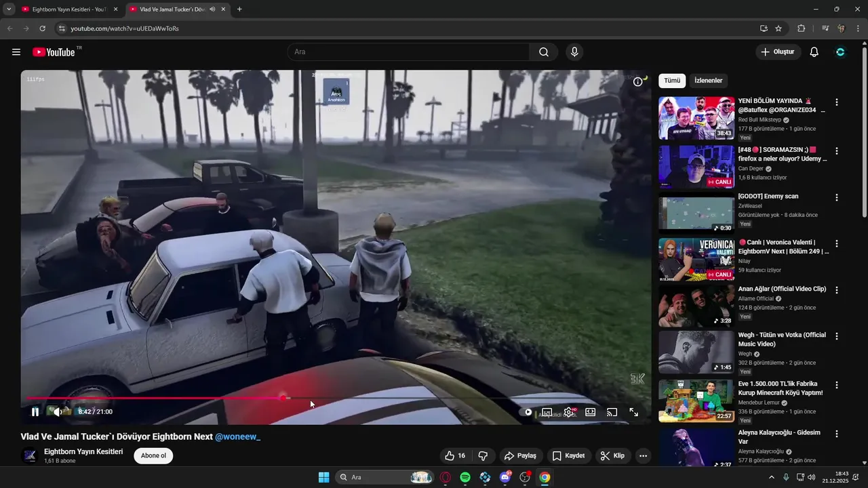The image size is (868, 488).
Task: Dislike the video with thumbs down
Action: point(484,455)
